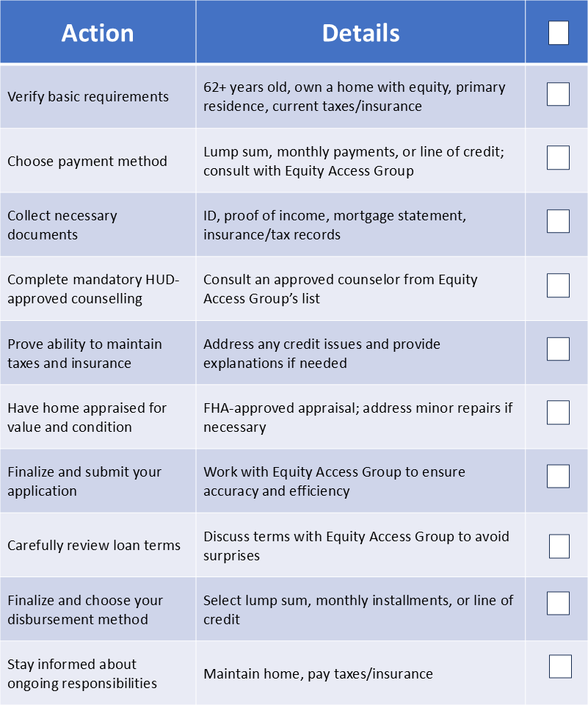Image resolution: width=588 pixels, height=705 pixels.
Task: Tick the disbursement method row checkbox
Action: coord(558,603)
